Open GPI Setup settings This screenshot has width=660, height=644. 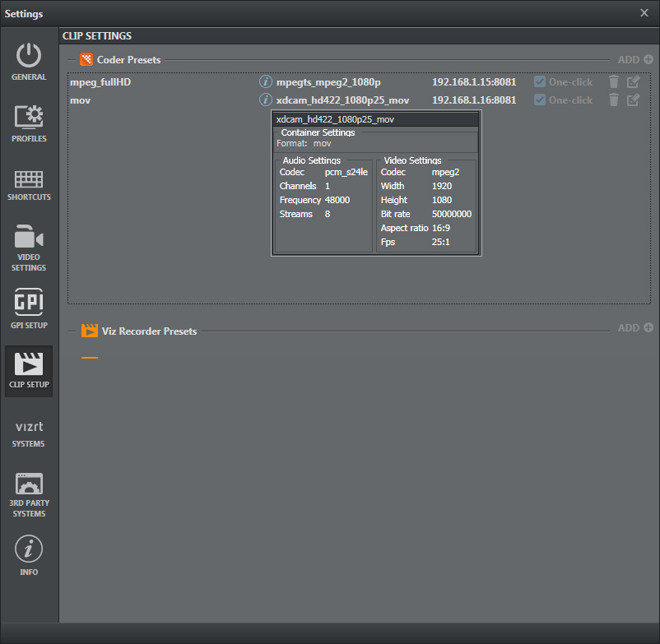tap(29, 310)
